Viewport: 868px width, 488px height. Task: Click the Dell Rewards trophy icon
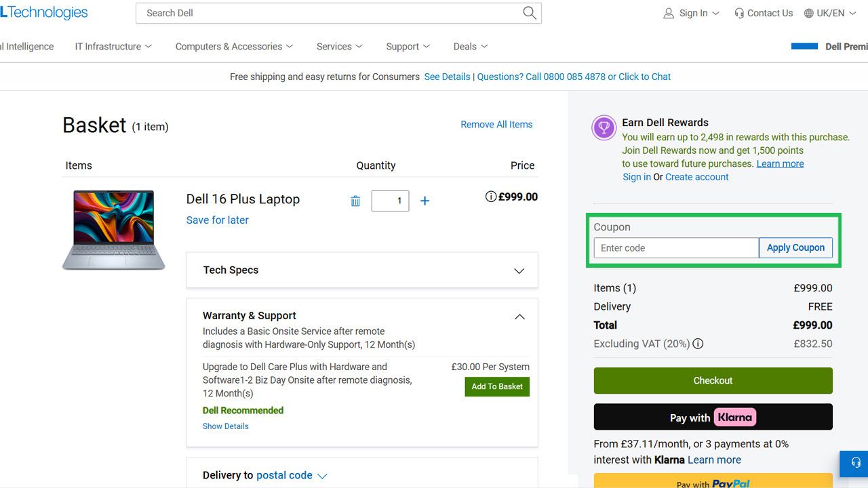click(x=604, y=127)
